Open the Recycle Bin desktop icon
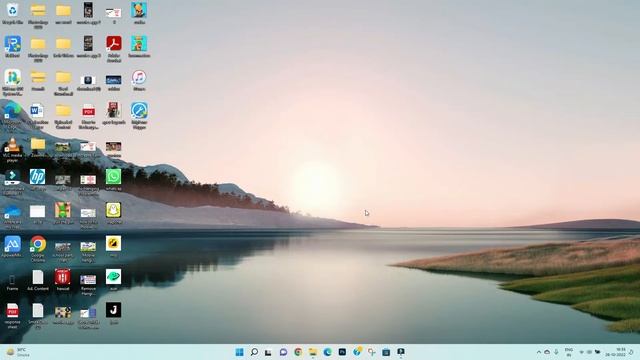 coord(13,13)
